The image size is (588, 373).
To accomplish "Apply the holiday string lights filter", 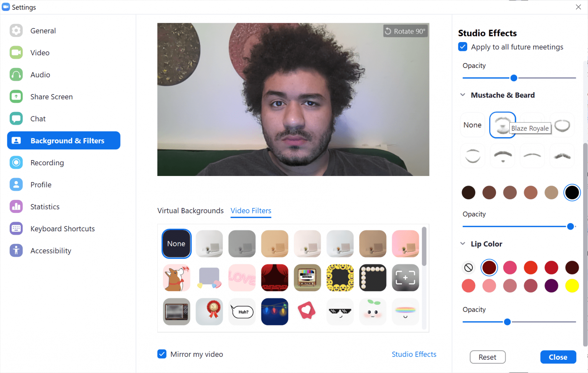I will (x=274, y=312).
